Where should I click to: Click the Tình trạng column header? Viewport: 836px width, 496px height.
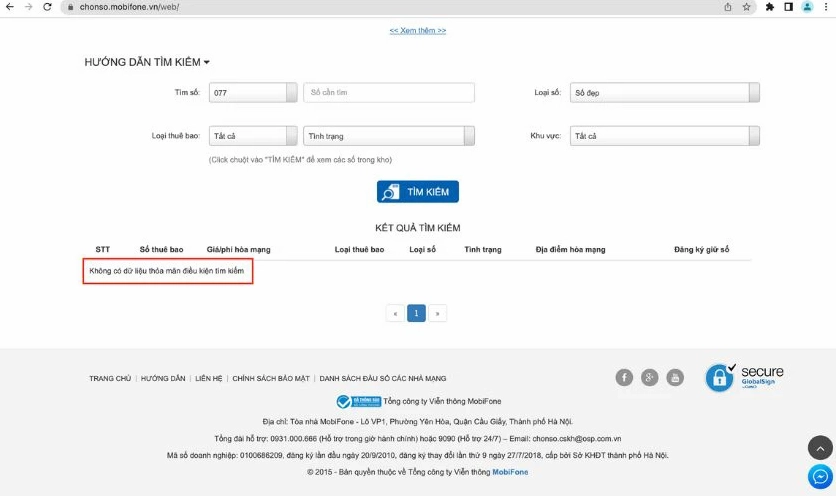[483, 249]
